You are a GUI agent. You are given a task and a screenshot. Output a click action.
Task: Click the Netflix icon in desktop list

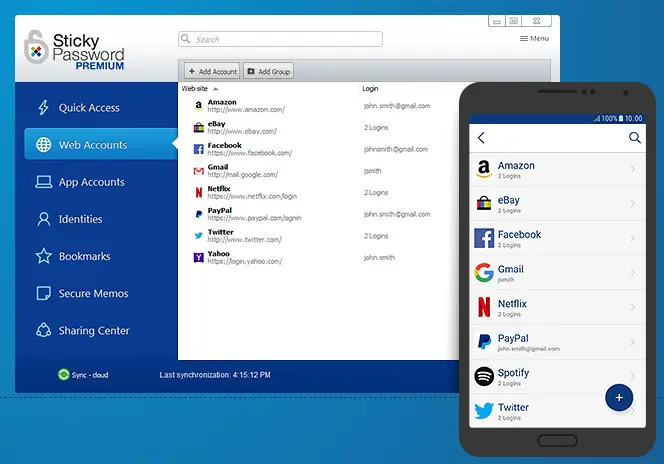[x=199, y=192]
